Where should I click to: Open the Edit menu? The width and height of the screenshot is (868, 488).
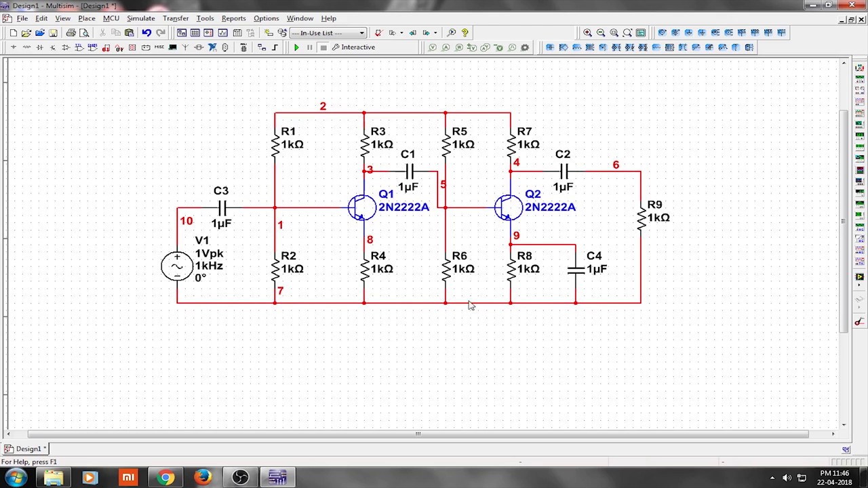click(x=41, y=18)
